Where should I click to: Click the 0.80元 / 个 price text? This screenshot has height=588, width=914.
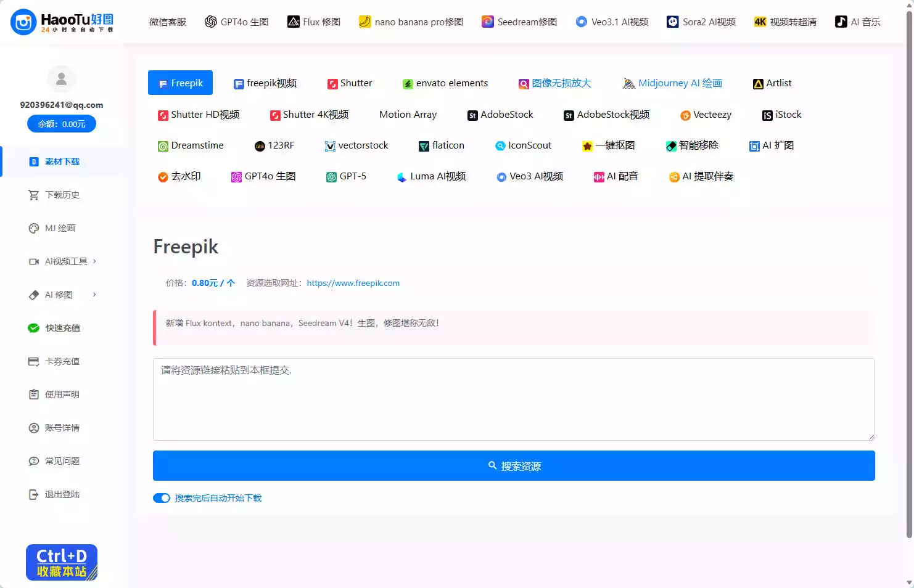point(213,283)
